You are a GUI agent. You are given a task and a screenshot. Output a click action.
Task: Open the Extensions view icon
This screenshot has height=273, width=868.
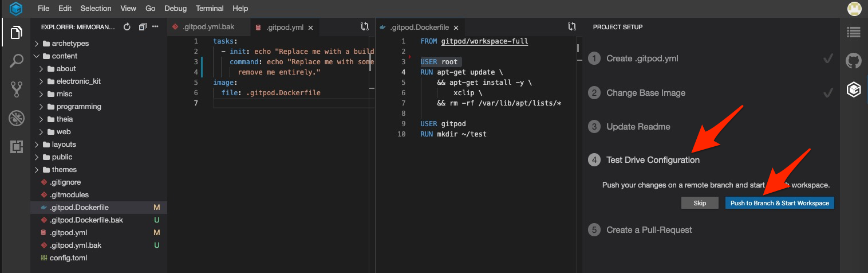pos(16,147)
